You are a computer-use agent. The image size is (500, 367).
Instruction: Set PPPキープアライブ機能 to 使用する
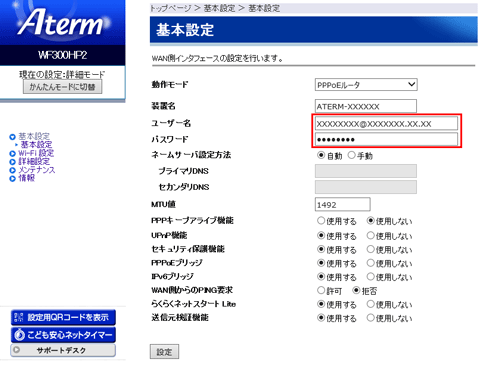[321, 221]
